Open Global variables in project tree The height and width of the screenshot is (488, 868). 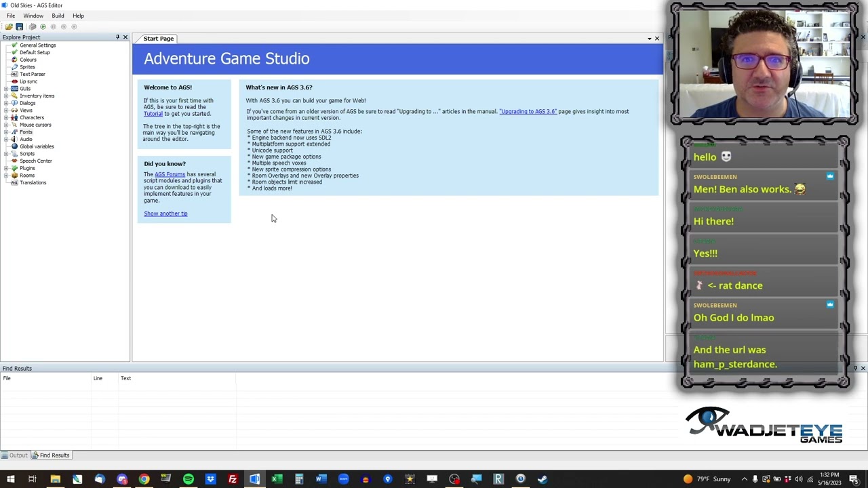click(x=37, y=146)
